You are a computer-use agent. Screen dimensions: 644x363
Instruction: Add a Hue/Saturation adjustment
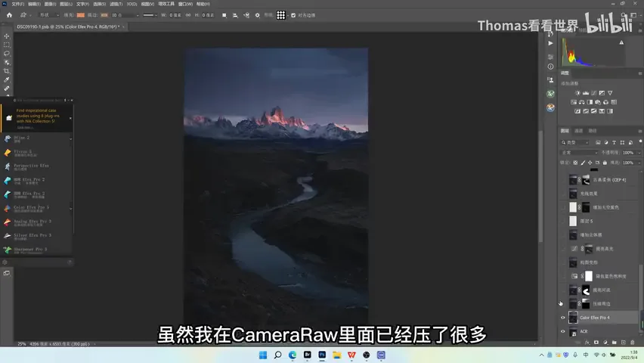click(574, 102)
